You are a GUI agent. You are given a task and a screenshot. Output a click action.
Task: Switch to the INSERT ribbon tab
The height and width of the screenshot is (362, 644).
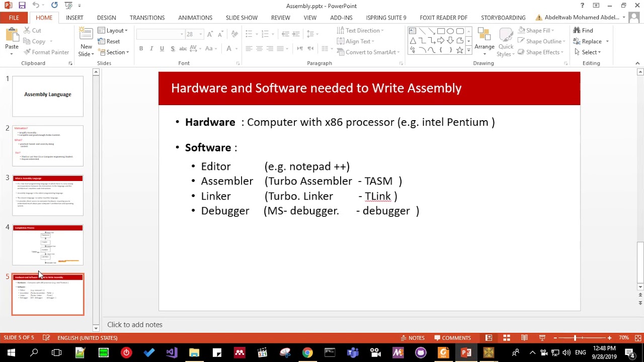74,18
